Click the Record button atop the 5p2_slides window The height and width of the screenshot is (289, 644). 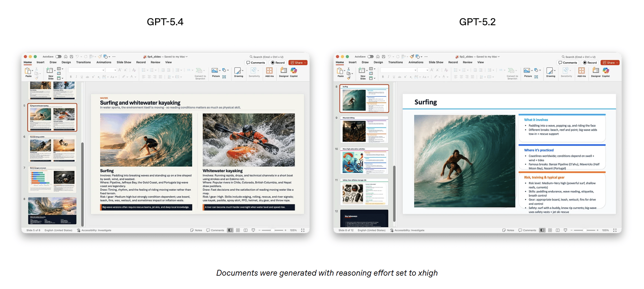[590, 63]
